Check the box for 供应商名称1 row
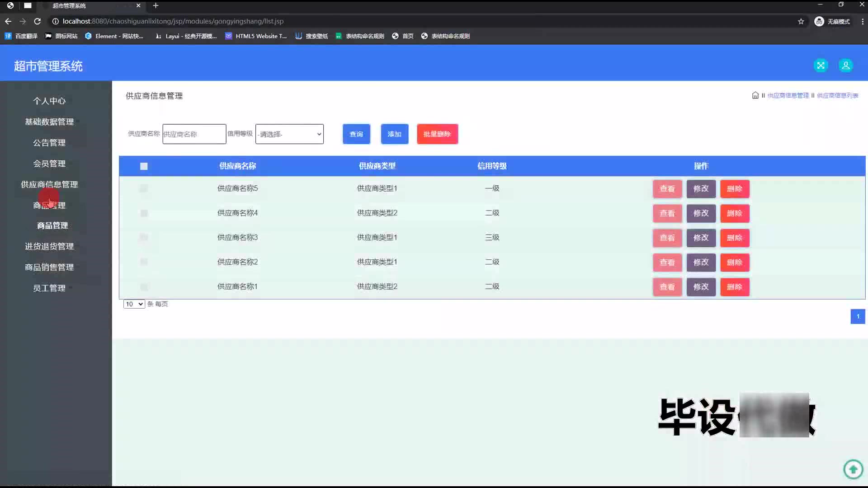The image size is (868, 488). (x=144, y=286)
